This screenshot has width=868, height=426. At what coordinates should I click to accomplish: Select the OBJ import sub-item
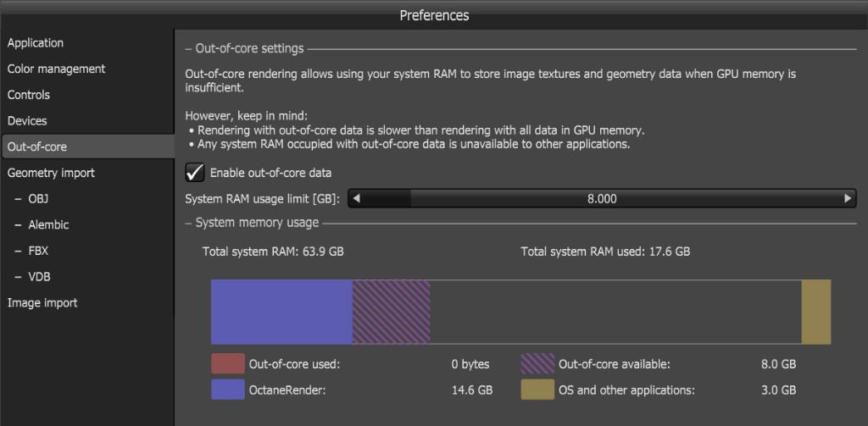point(40,199)
